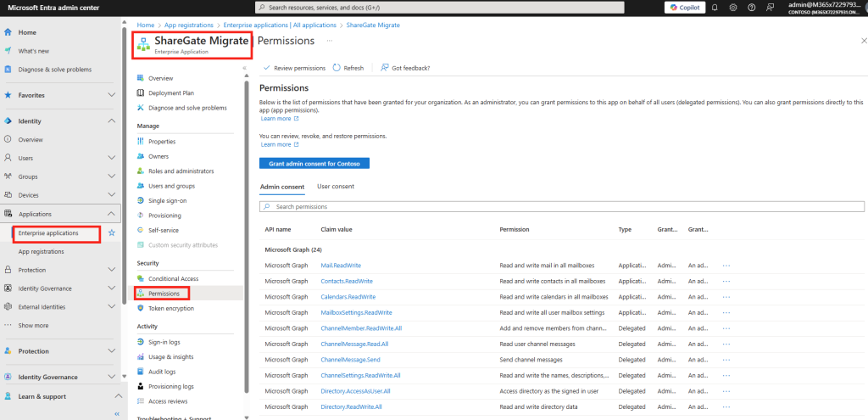Click Show more in left navigation

tap(33, 326)
